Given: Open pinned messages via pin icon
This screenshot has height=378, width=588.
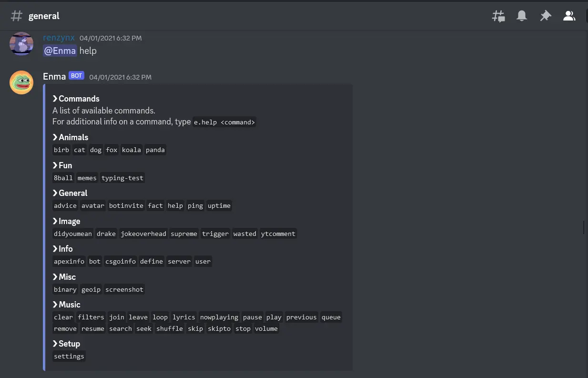Looking at the screenshot, I should pos(545,16).
